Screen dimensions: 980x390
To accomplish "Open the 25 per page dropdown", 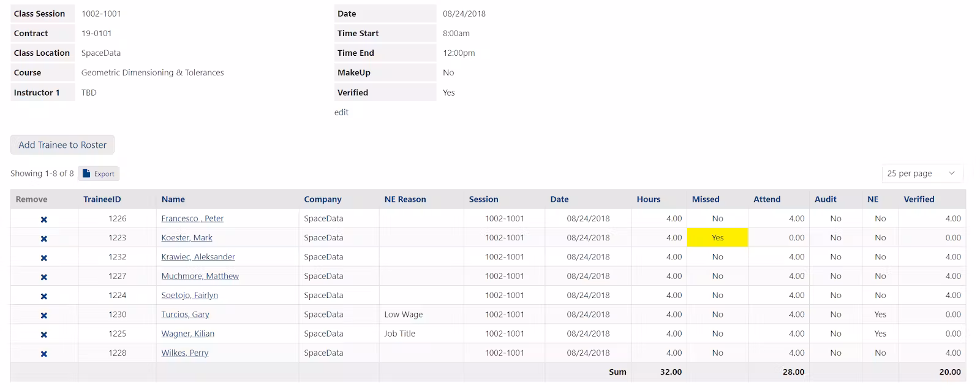I will (922, 174).
